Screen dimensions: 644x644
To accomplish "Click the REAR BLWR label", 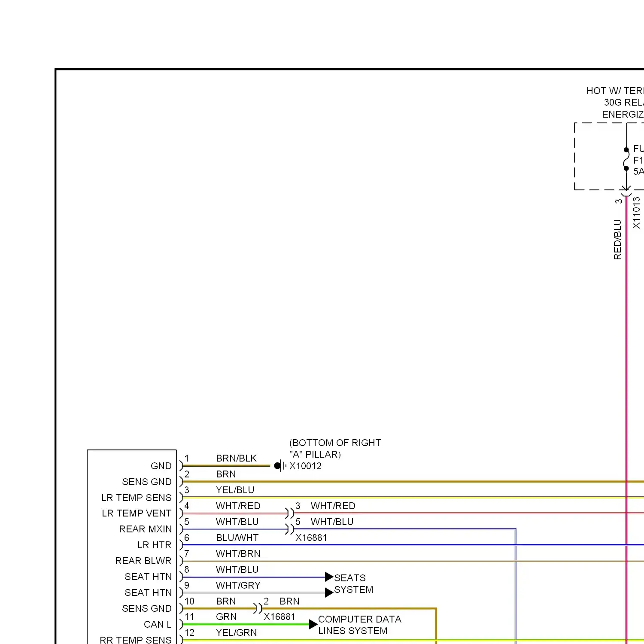I will click(143, 561).
